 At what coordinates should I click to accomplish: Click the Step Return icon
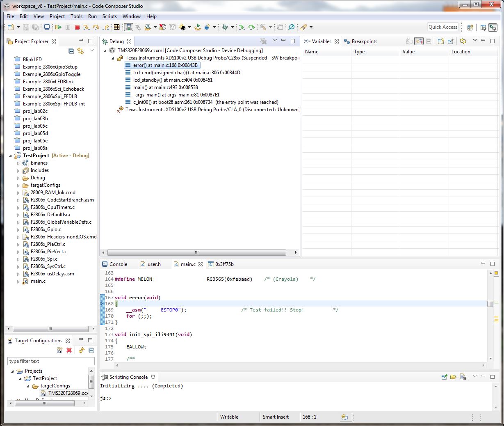[x=106, y=27]
